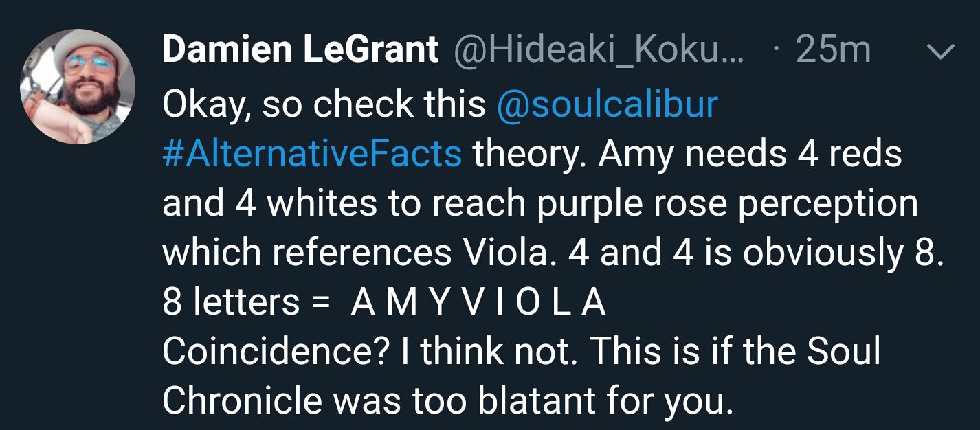
Task: Open Damien LeGrant's profile avatar photo
Action: tap(78, 87)
